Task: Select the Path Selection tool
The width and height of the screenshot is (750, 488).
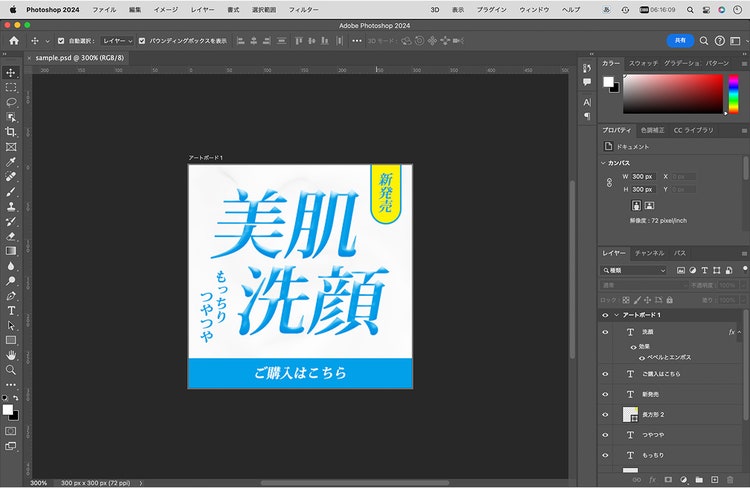Action: (x=11, y=325)
